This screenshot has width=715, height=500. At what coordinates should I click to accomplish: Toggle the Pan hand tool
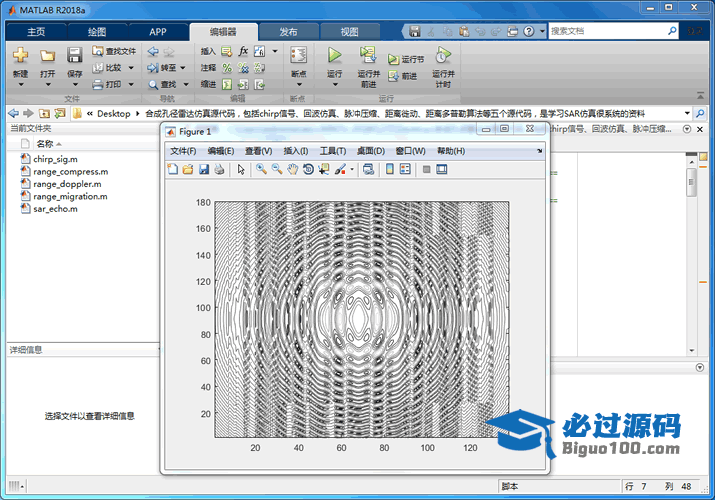click(x=292, y=170)
